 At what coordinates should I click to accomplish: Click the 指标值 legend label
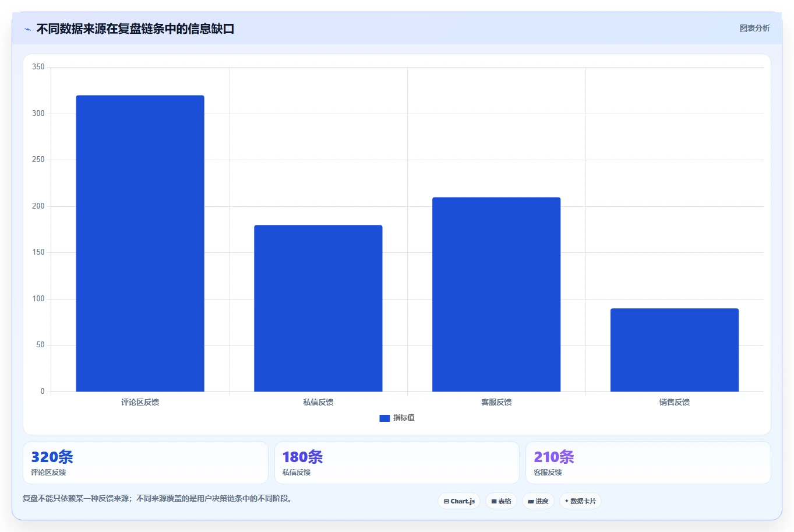(x=404, y=418)
